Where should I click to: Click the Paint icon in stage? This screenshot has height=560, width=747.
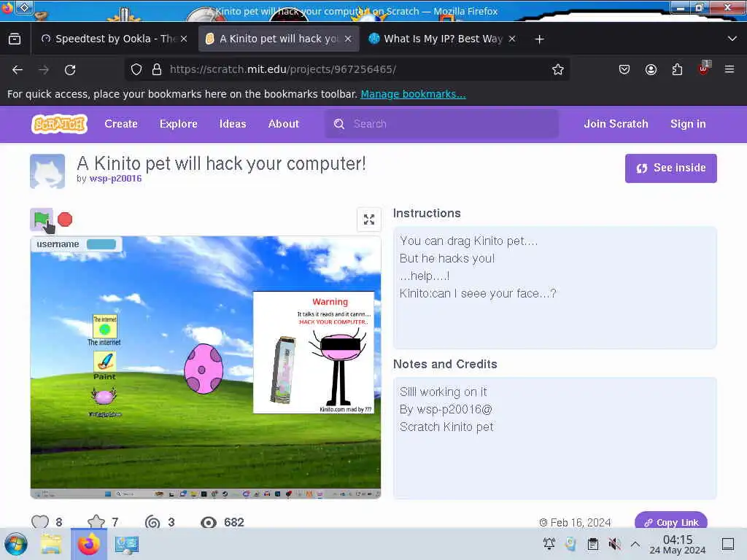pyautogui.click(x=105, y=365)
